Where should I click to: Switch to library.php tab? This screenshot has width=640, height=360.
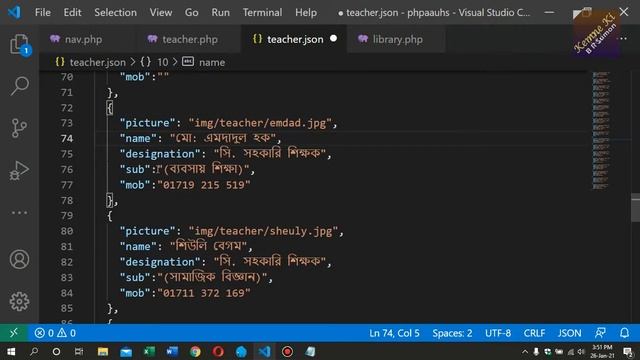coord(396,39)
